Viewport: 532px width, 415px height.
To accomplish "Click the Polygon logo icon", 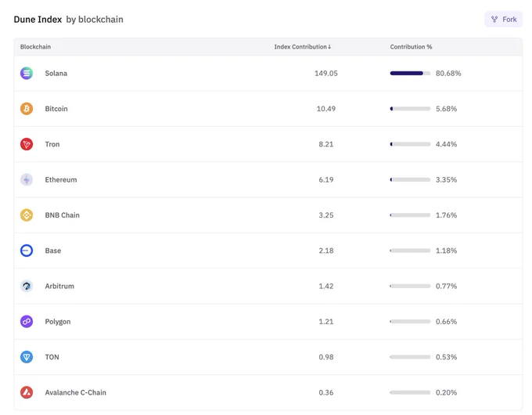I will 27,322.
